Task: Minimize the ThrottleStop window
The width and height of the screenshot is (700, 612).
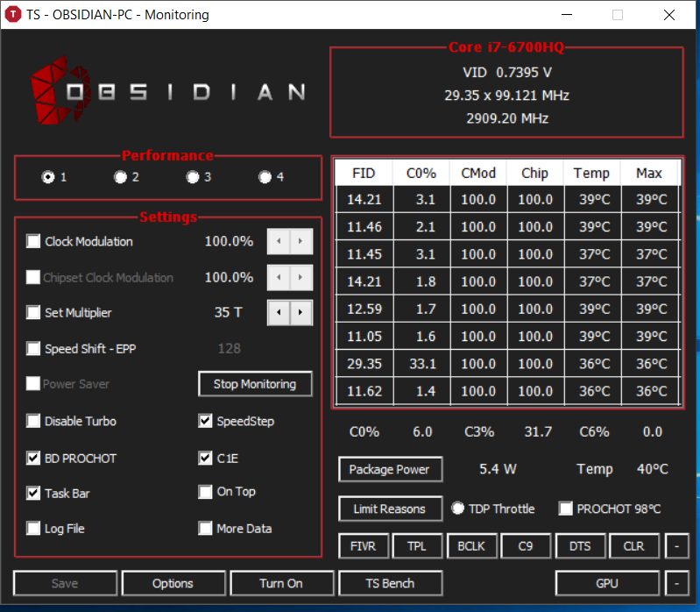Action: click(567, 15)
